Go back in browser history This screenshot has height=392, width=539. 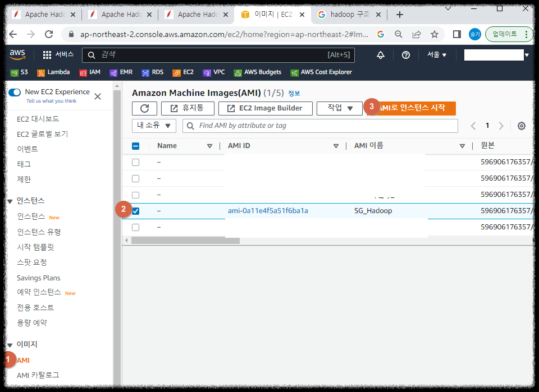pyautogui.click(x=13, y=34)
